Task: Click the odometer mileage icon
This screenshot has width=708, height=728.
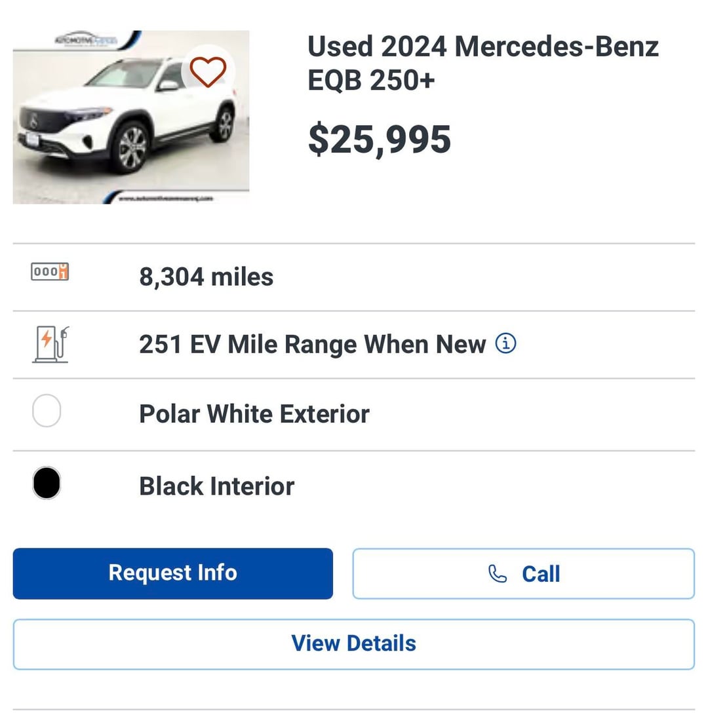Action: point(50,272)
